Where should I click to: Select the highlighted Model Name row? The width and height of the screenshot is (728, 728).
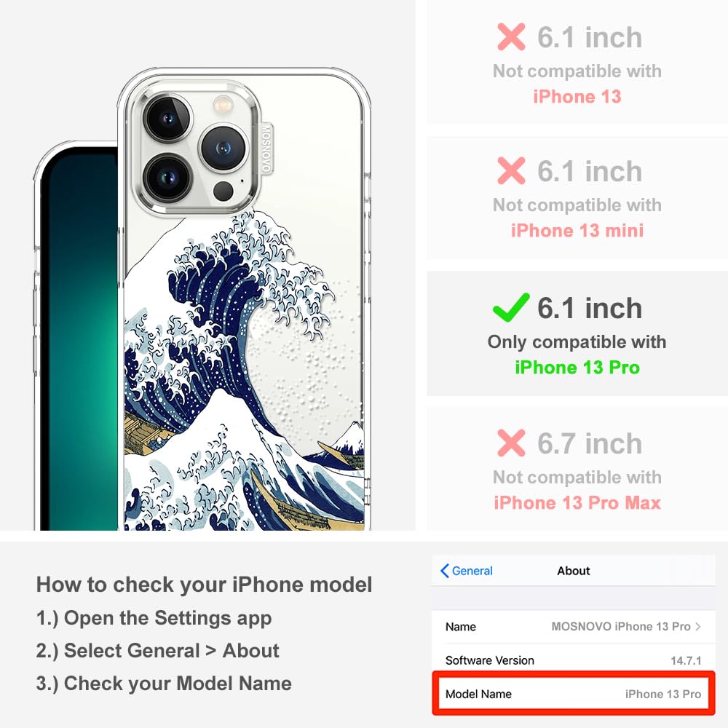(574, 694)
